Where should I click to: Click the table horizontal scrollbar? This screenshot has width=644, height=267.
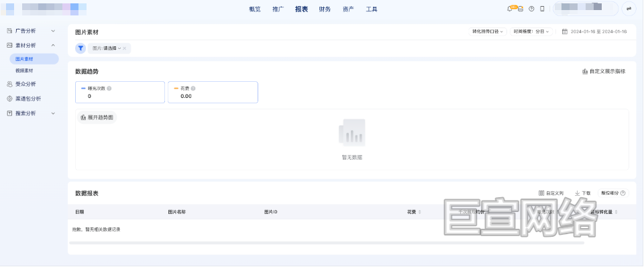tap(327, 243)
